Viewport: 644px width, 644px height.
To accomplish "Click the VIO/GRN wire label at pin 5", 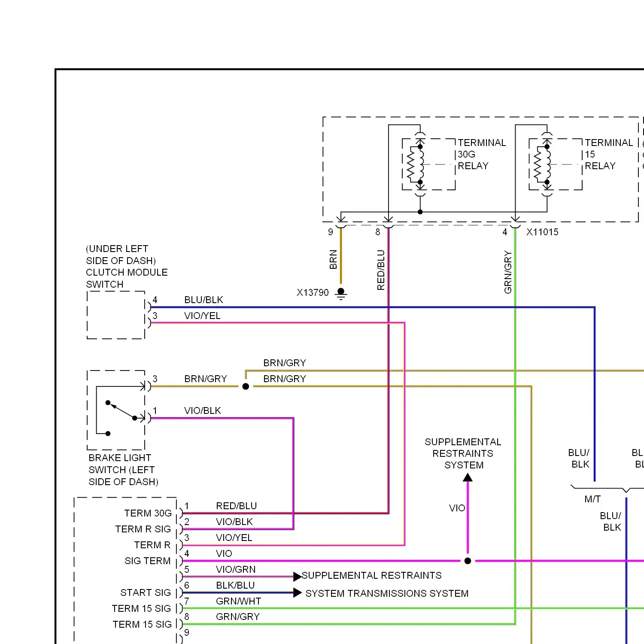I will click(x=236, y=570).
